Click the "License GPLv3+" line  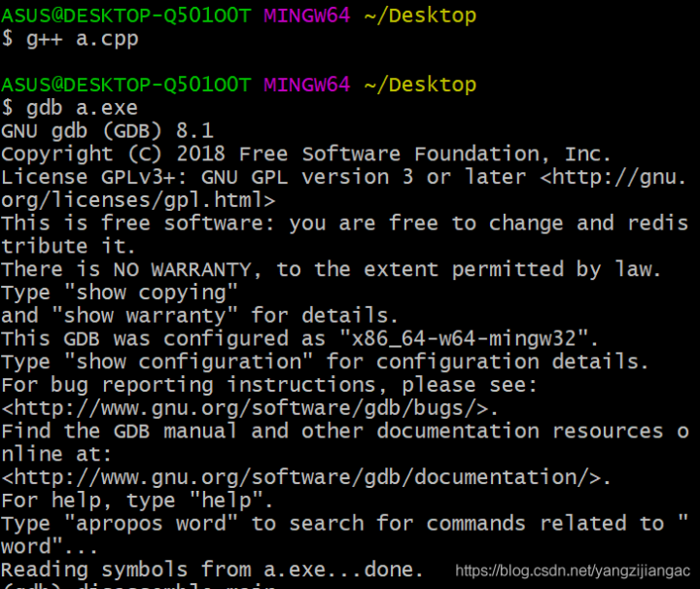pos(344,177)
